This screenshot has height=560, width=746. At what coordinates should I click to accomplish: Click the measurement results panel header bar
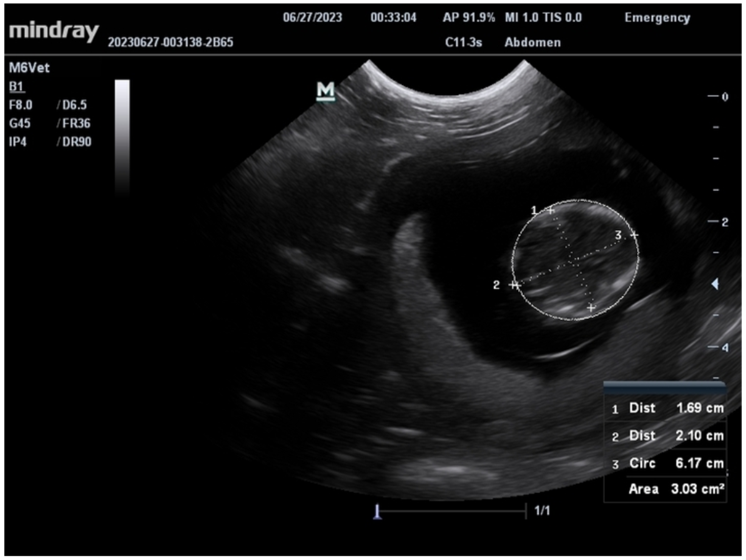664,387
